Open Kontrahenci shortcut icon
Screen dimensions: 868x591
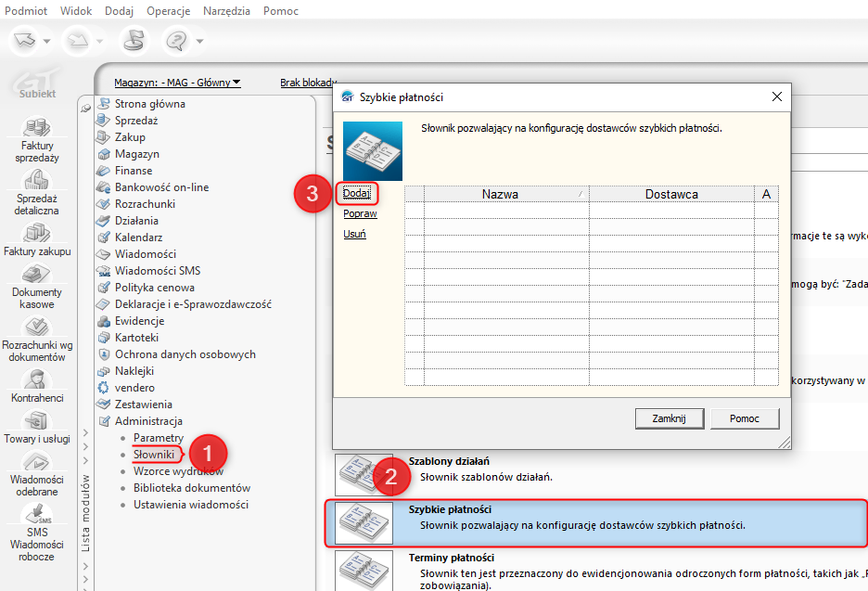coord(36,379)
